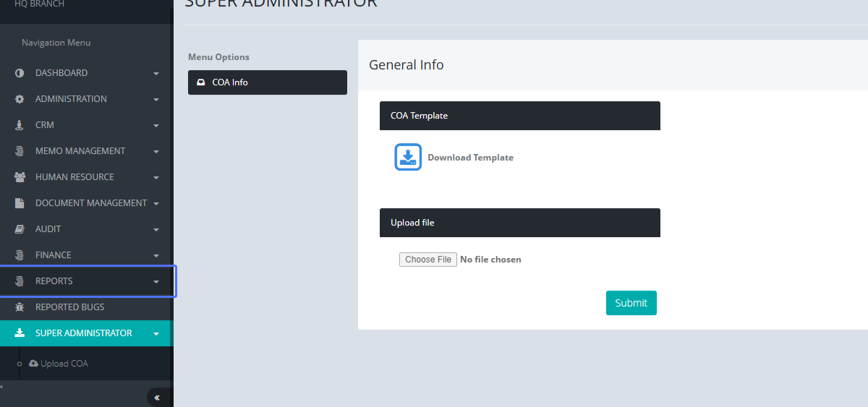Open the Upload COA submenu item

point(64,364)
